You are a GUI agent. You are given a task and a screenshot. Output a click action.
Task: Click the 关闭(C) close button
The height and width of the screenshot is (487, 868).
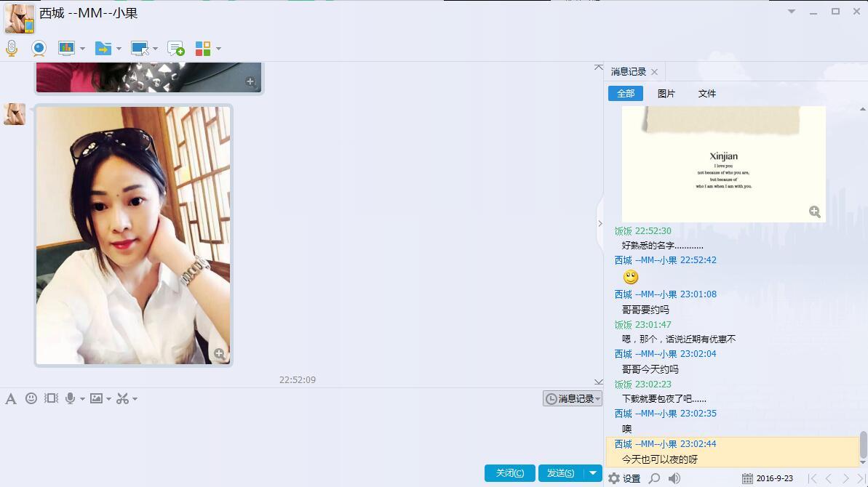[510, 472]
